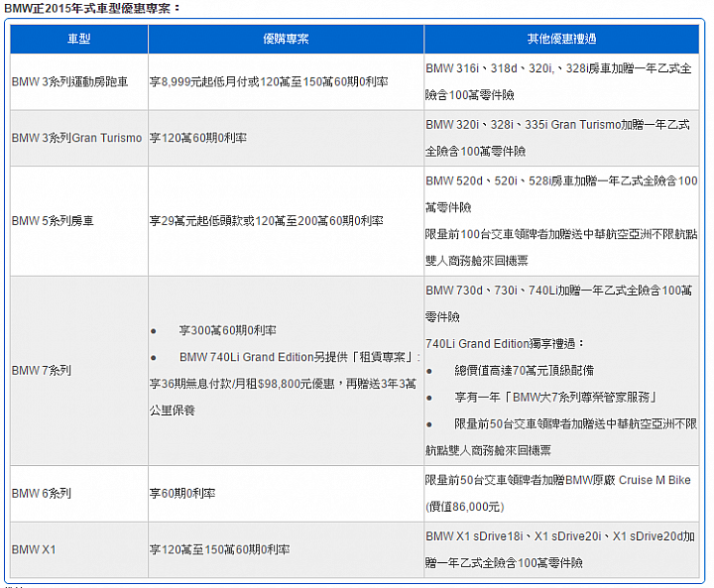Click the 享120萬至150萬60期0利率 X1 offer
The height and width of the screenshot is (588, 714).
coord(219,549)
